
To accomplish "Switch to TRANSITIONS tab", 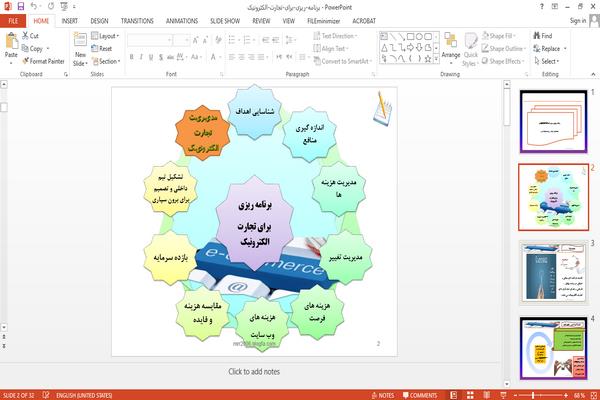I will point(137,21).
